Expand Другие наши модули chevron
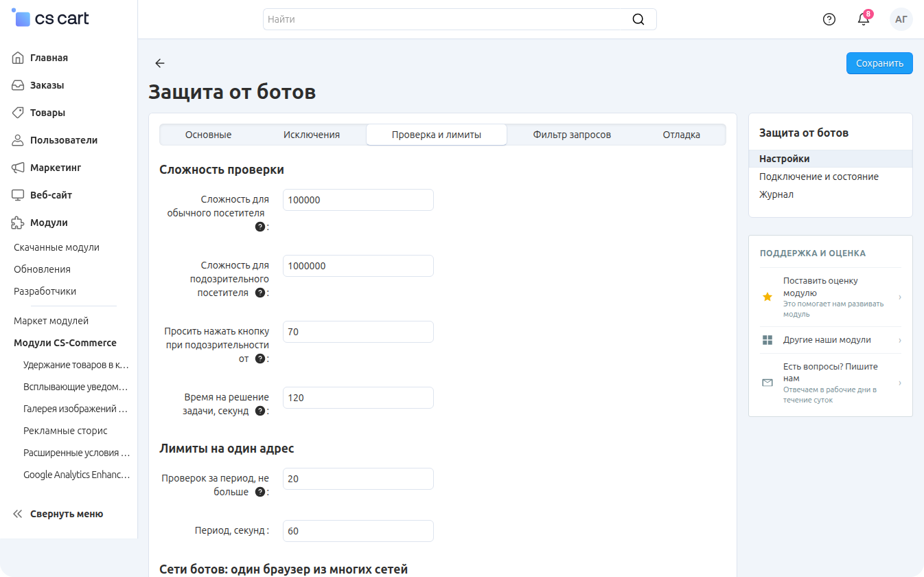Viewport: 924px width, 577px height. click(899, 340)
